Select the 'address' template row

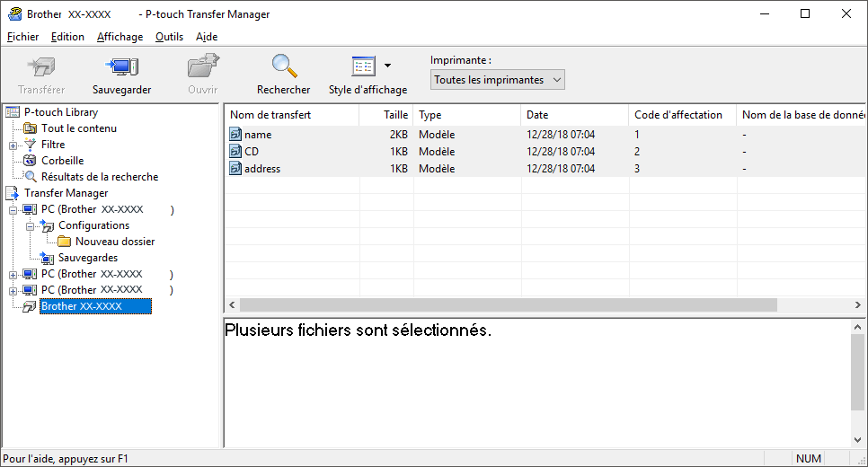coord(545,169)
